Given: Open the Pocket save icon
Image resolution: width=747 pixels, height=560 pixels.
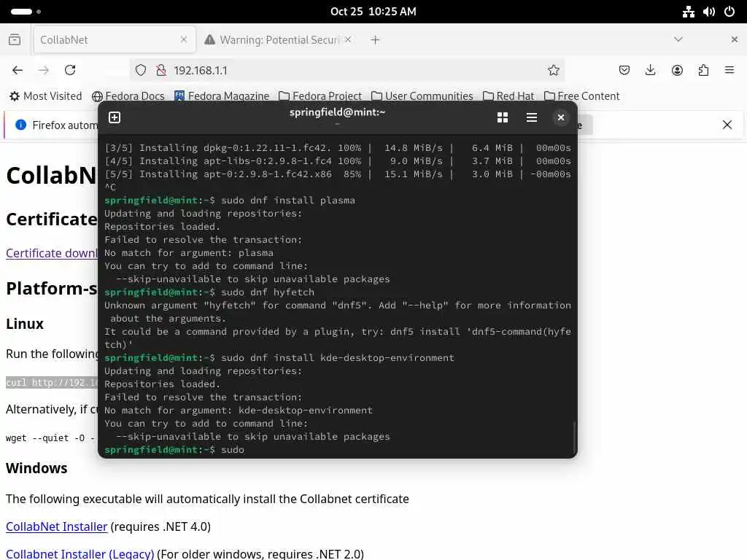Looking at the screenshot, I should pyautogui.click(x=624, y=71).
